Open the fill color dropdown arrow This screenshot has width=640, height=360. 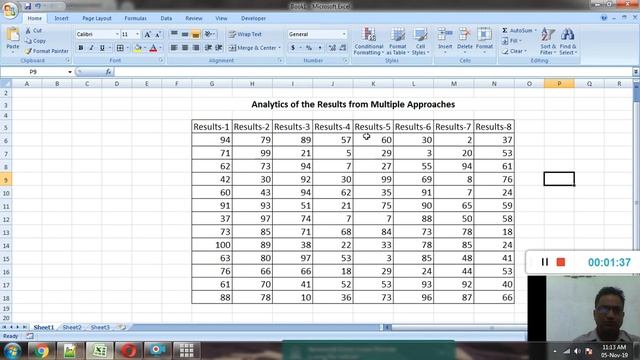coord(144,48)
